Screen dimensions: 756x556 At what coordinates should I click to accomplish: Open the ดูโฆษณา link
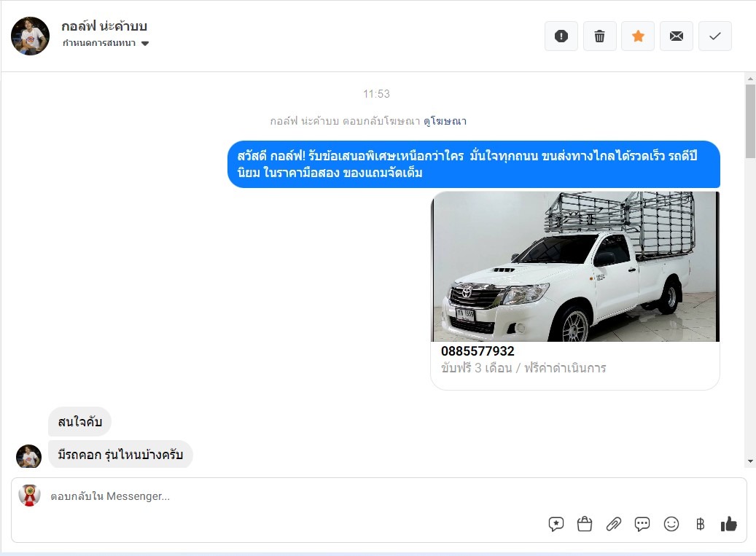(x=445, y=121)
